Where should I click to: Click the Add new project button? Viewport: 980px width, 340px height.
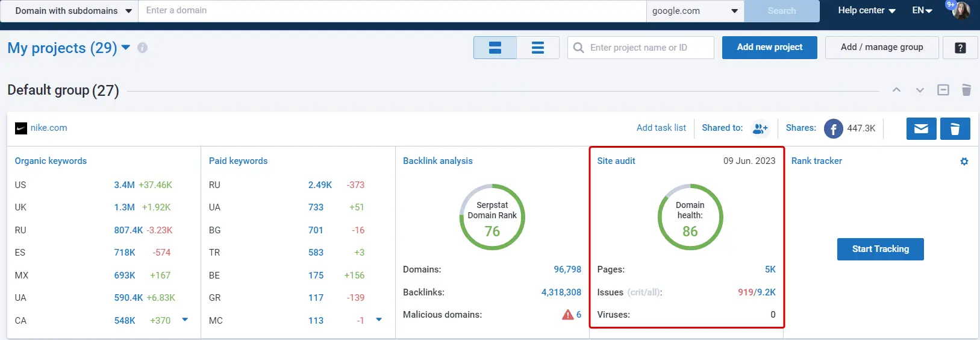coord(769,48)
